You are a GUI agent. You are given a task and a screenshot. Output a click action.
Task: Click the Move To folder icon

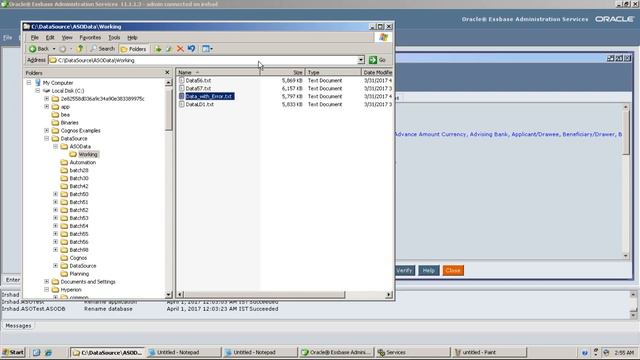coord(158,49)
